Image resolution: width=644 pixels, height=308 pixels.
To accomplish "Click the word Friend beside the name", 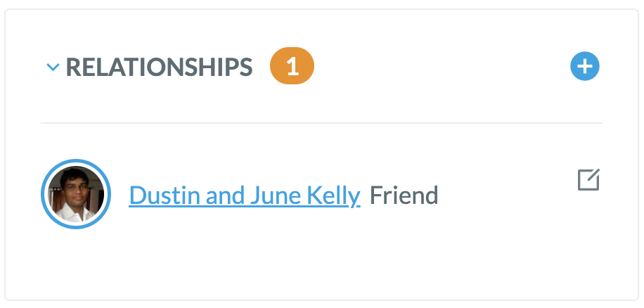I will (x=404, y=195).
